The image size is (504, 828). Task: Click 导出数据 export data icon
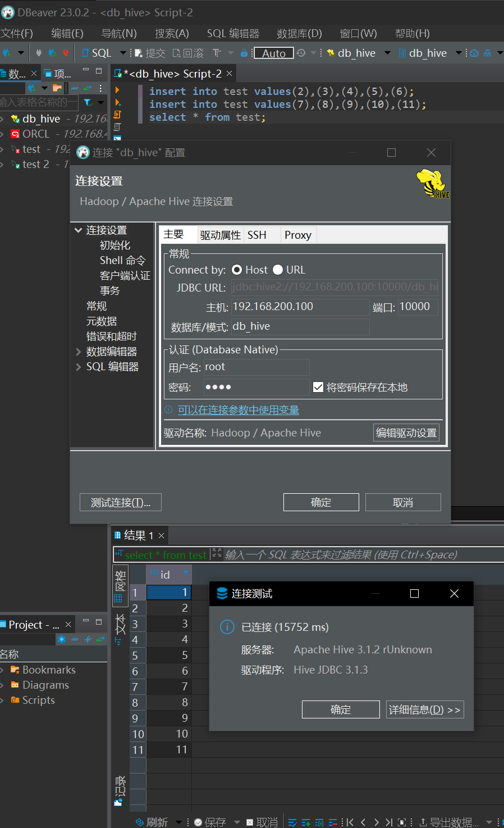pyautogui.click(x=448, y=822)
